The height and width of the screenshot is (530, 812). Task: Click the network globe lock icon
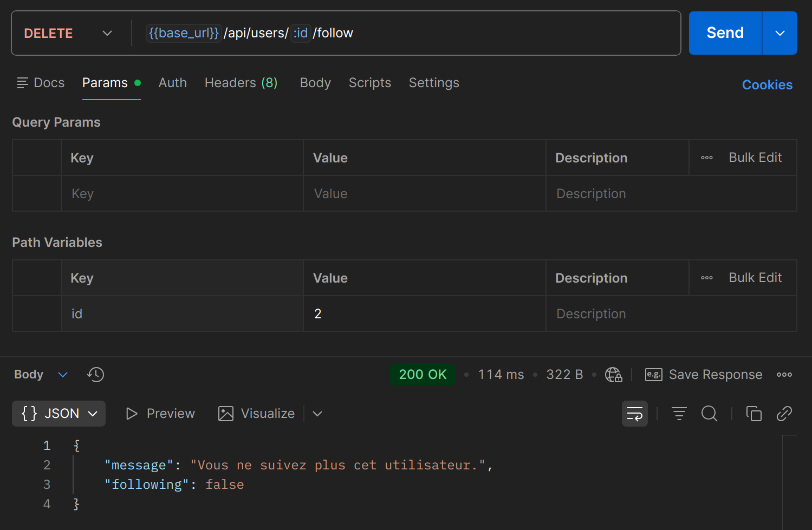[613, 375]
